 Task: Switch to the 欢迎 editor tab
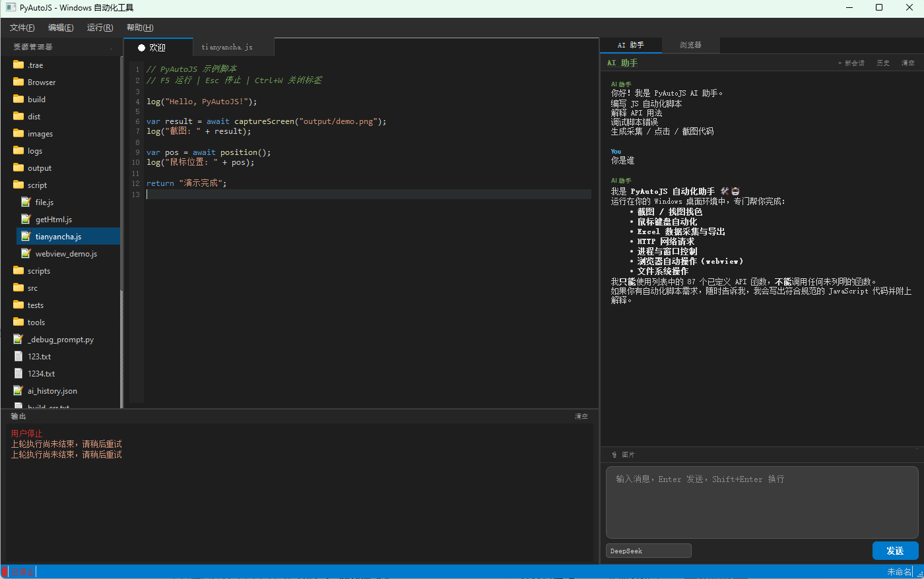(158, 47)
